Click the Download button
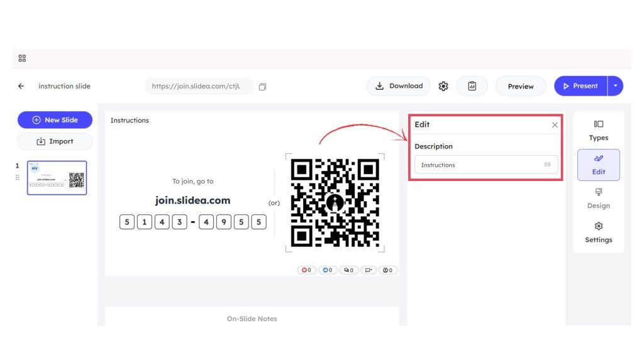 coord(399,86)
